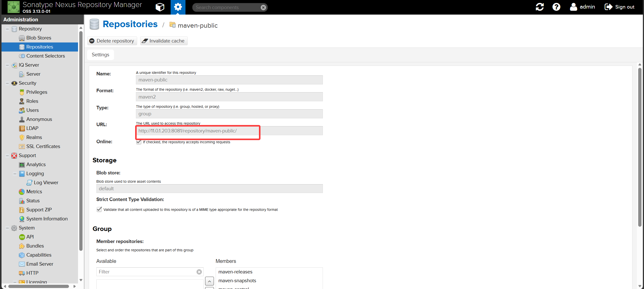This screenshot has height=289, width=644.
Task: Open the Privileges item
Action: 37,92
